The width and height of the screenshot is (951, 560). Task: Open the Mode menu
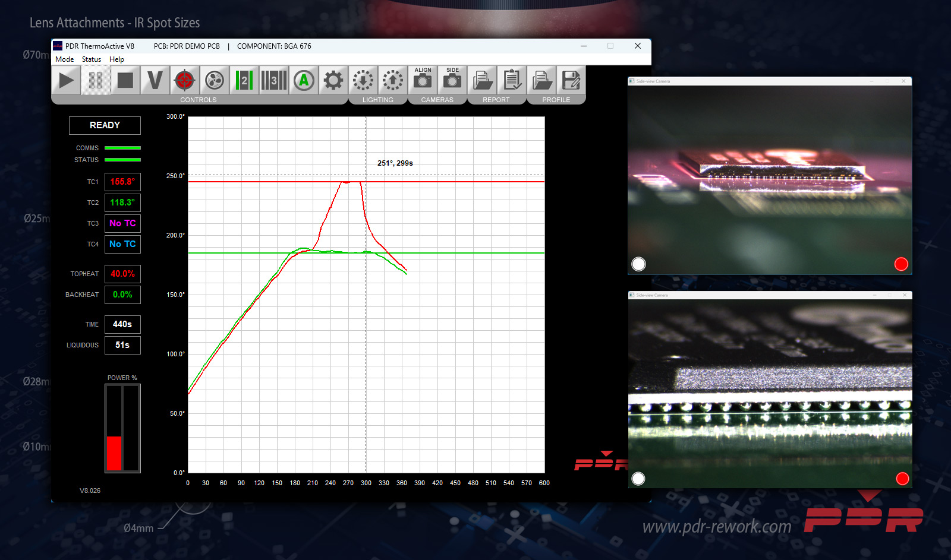[x=64, y=59]
